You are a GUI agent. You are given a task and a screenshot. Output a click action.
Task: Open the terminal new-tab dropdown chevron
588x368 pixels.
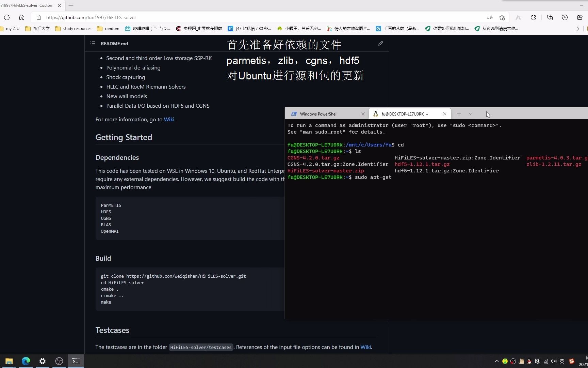point(471,114)
